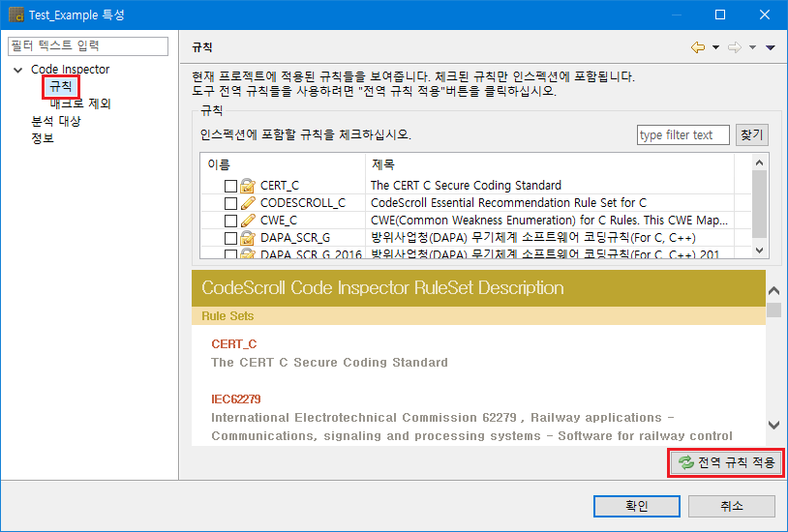The height and width of the screenshot is (532, 788).
Task: Click rule table scrollbar up arrow
Action: click(759, 163)
